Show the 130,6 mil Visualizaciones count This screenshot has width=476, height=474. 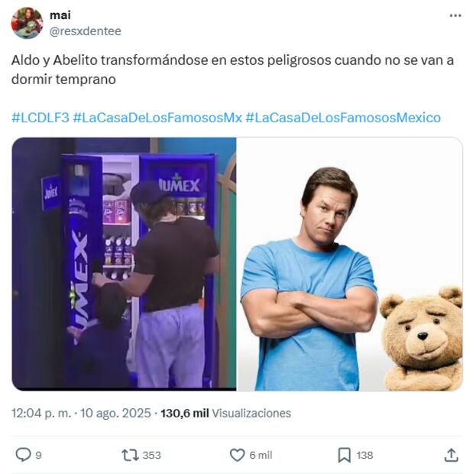225,414
